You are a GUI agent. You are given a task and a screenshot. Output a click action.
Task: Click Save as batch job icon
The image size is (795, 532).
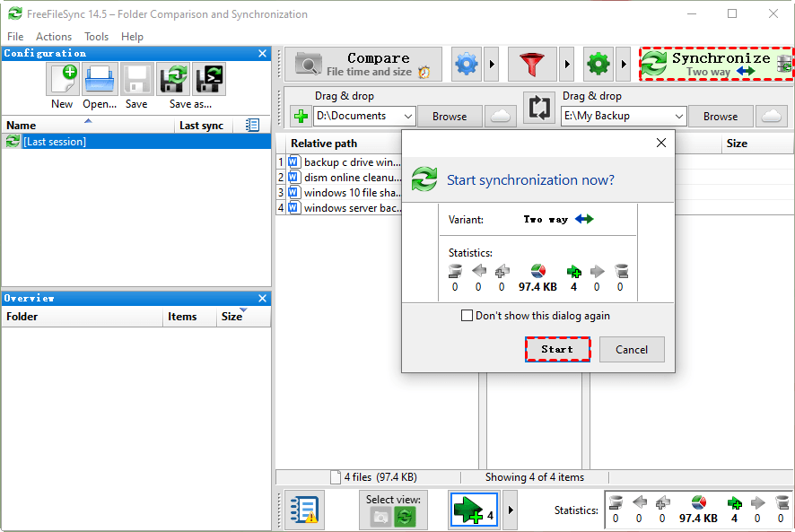tap(209, 80)
